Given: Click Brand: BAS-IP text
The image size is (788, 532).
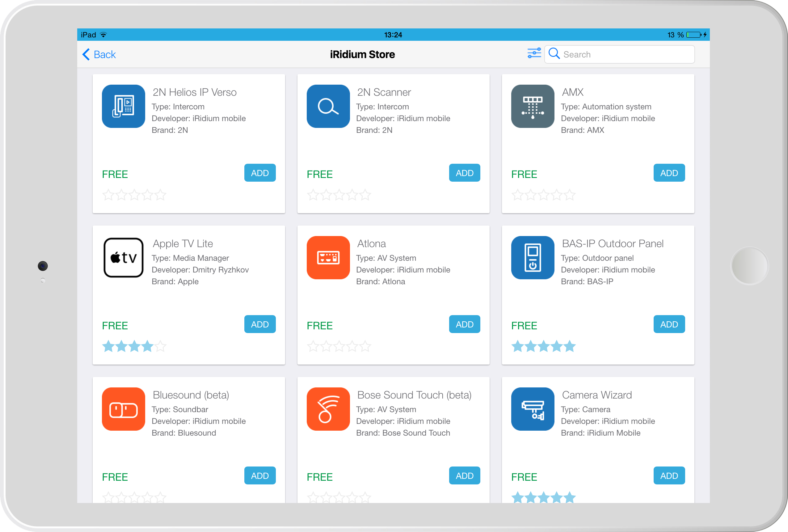Looking at the screenshot, I should coord(587,281).
